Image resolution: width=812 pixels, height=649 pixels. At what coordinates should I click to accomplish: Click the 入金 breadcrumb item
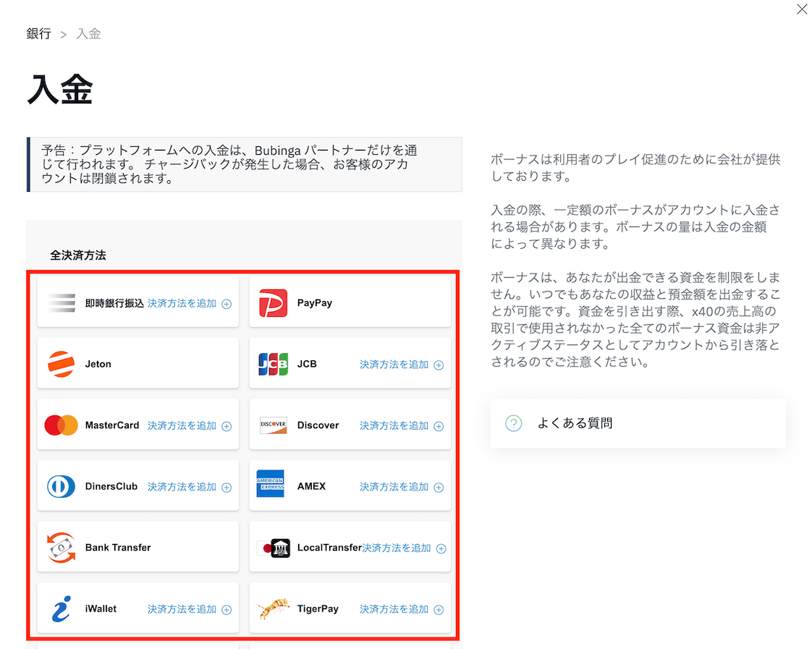88,33
